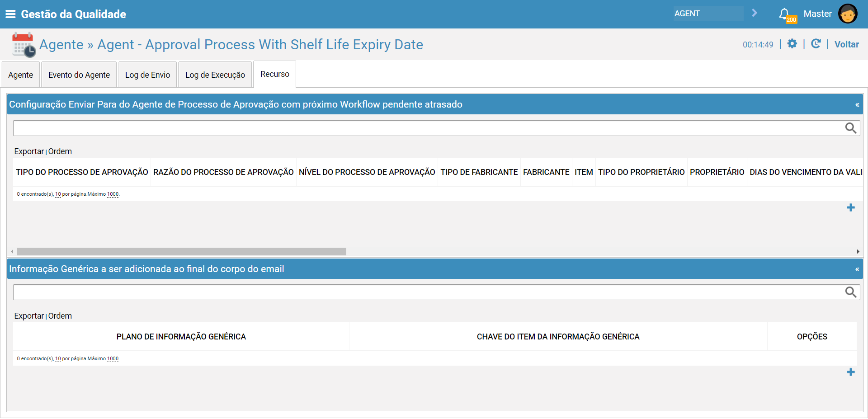Open the hamburger main menu
This screenshot has width=868, height=419.
pos(10,14)
